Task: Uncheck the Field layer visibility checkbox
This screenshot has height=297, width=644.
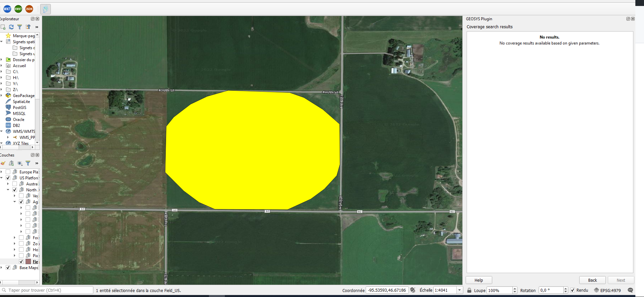Action: pos(21,261)
